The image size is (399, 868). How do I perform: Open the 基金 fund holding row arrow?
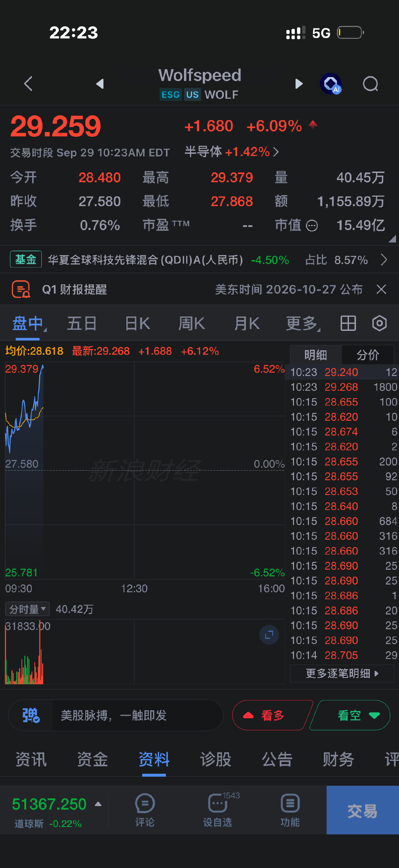click(x=384, y=260)
